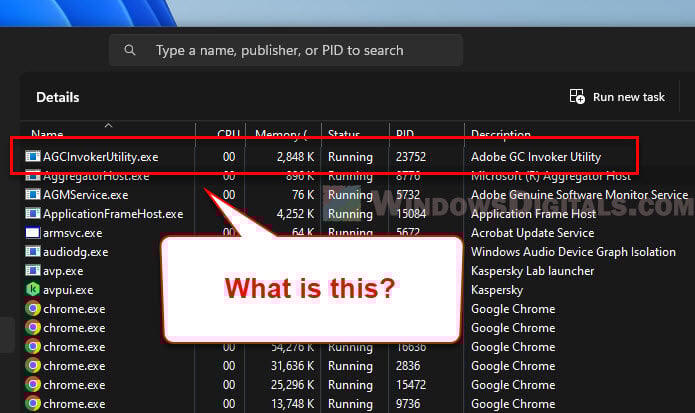Click Running status of AGCInvokerUtility.exe
This screenshot has height=413, width=695.
[x=350, y=157]
